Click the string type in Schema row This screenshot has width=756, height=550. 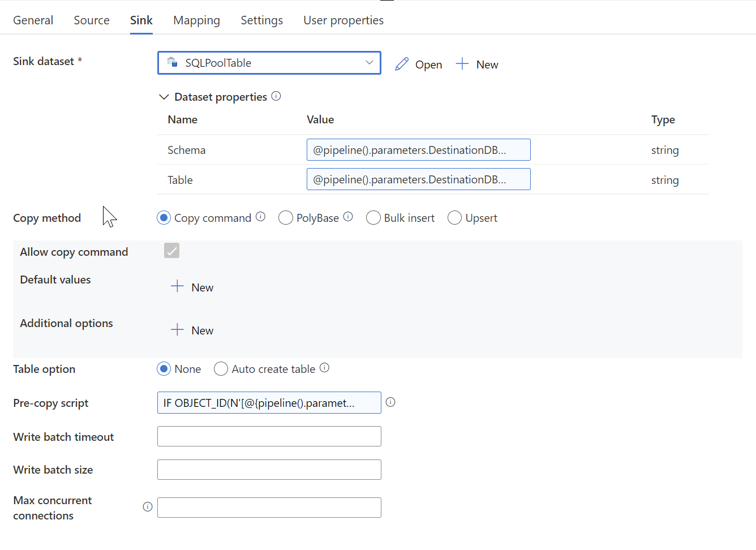point(665,150)
